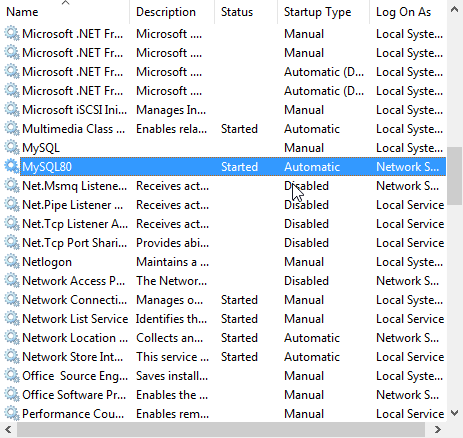Select the gear icon of the plain MySQL service
Viewport: 463px width, 438px height.
(x=12, y=148)
